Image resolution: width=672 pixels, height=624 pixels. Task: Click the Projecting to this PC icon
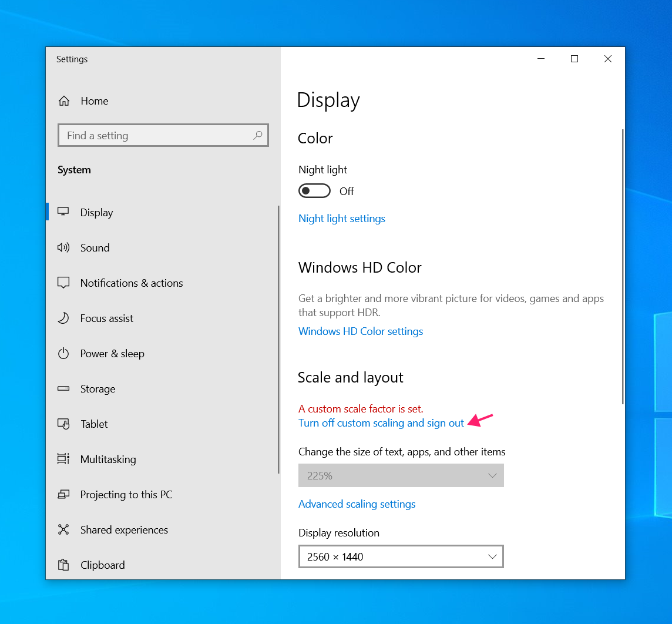[x=63, y=494]
